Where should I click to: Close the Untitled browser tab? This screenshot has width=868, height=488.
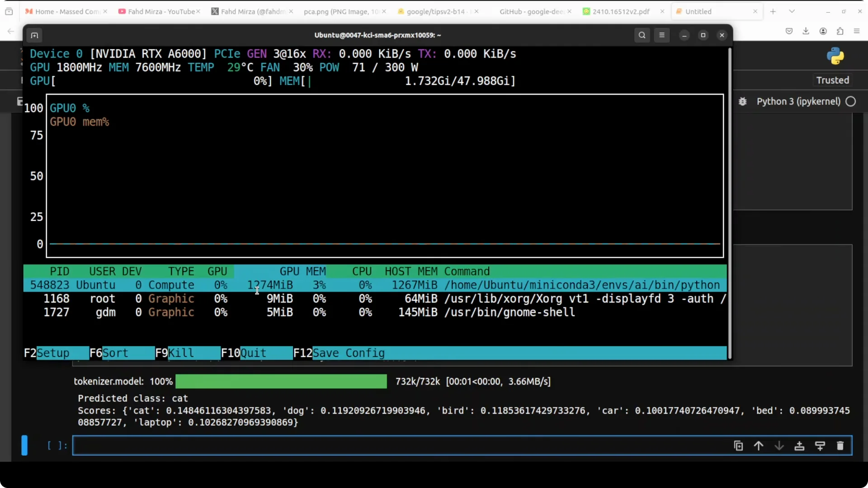click(x=755, y=11)
